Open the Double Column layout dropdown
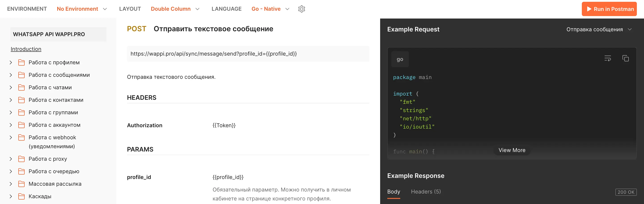Viewport: 644px width, 204px height. pos(175,9)
